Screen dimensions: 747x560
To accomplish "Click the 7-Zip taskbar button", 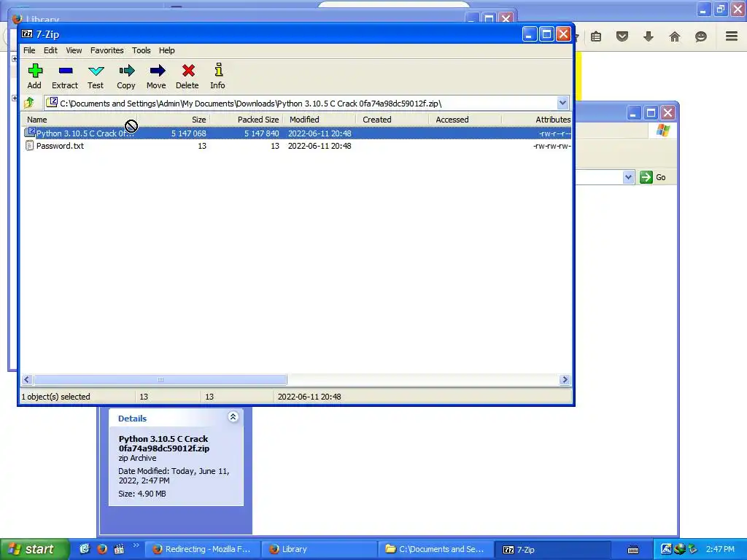I will click(553, 549).
